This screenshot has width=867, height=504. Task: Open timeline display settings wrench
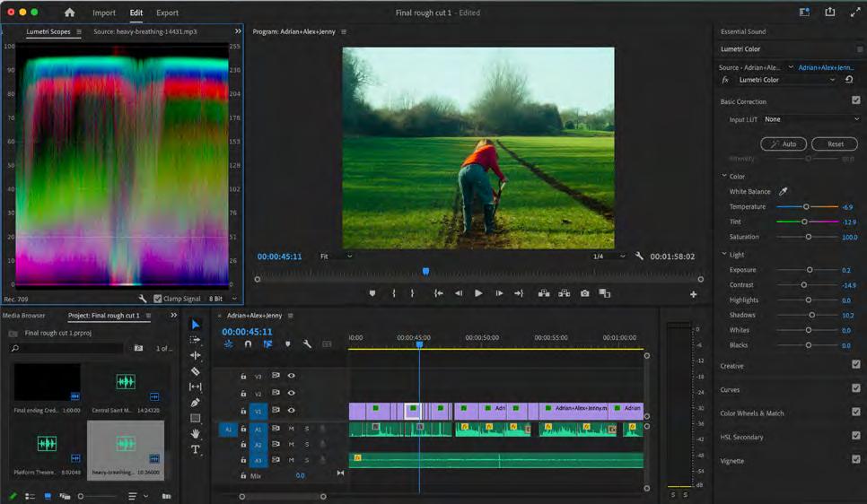(x=307, y=343)
